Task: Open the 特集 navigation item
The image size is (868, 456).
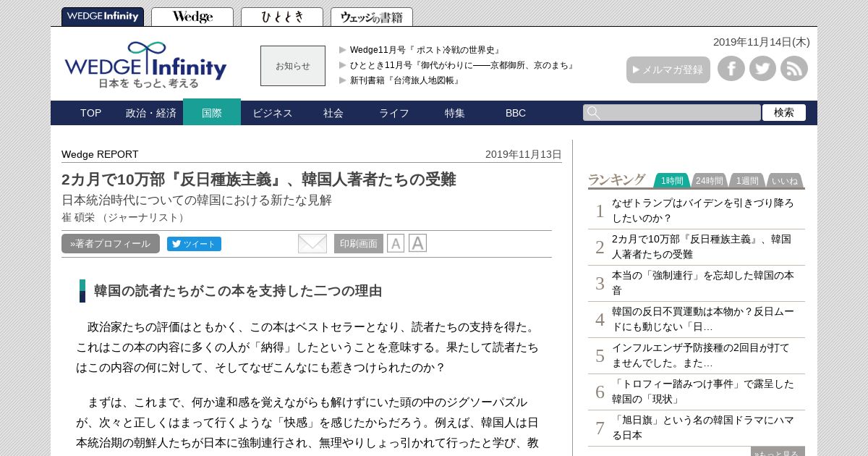Action: click(x=455, y=113)
